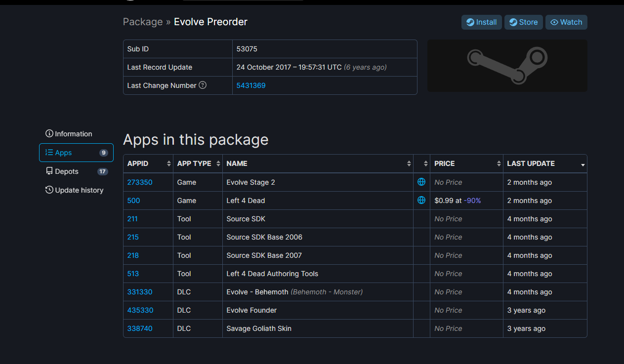
Task: Click the Source SDK Base 2007 name
Action: click(x=264, y=255)
